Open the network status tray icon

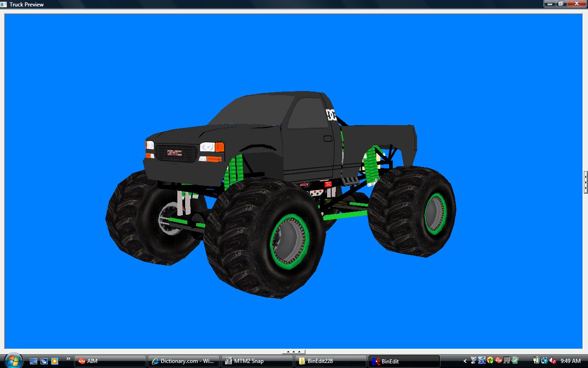544,361
